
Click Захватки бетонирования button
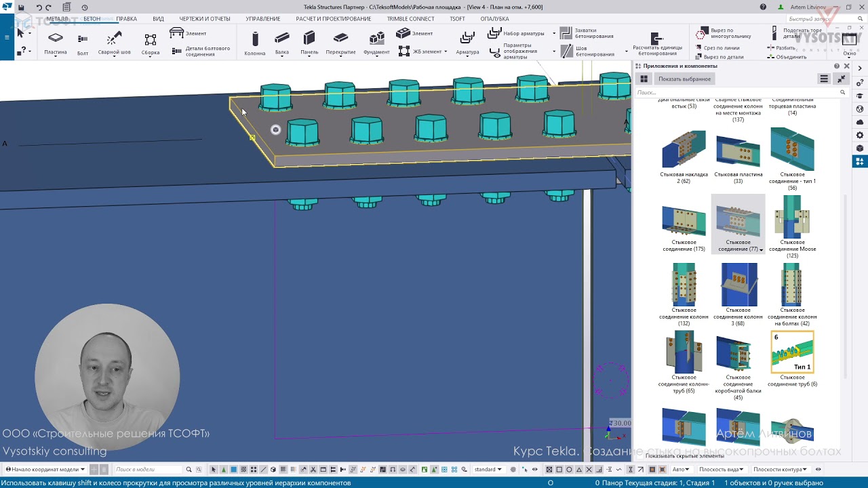point(587,33)
